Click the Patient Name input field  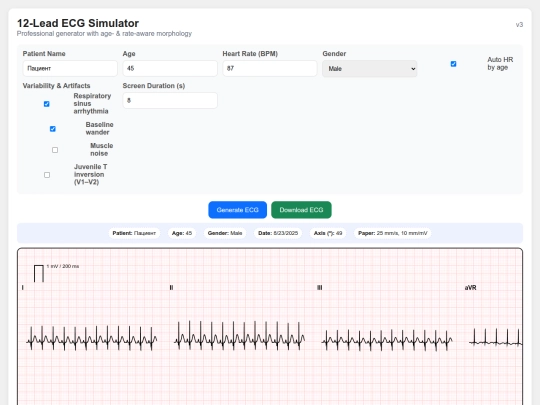[70, 68]
